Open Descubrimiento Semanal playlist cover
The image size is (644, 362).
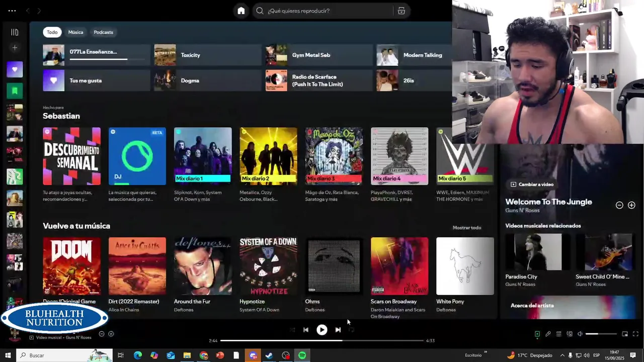(71, 156)
